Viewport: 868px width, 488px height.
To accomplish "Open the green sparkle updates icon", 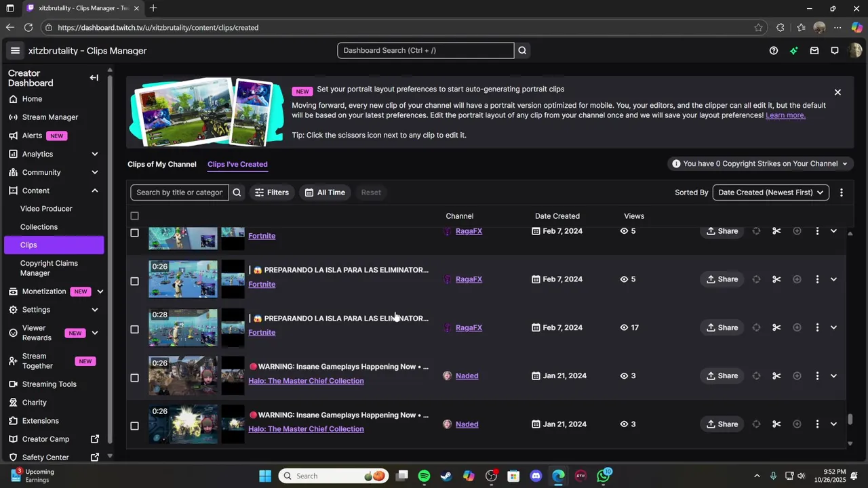I will point(794,51).
